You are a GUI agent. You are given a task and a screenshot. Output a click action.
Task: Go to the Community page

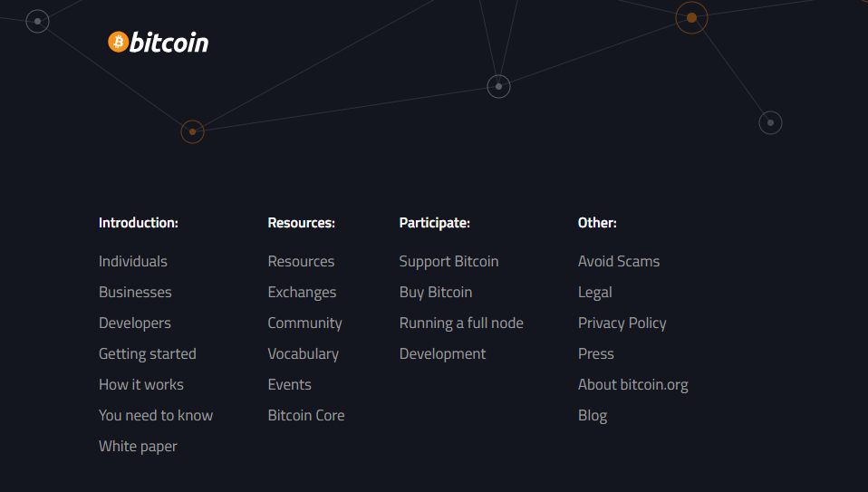[304, 323]
